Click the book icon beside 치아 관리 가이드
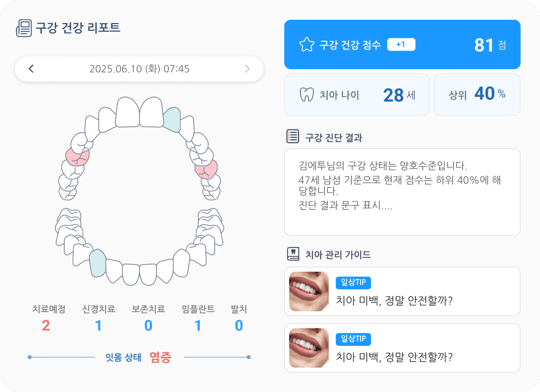 point(293,254)
